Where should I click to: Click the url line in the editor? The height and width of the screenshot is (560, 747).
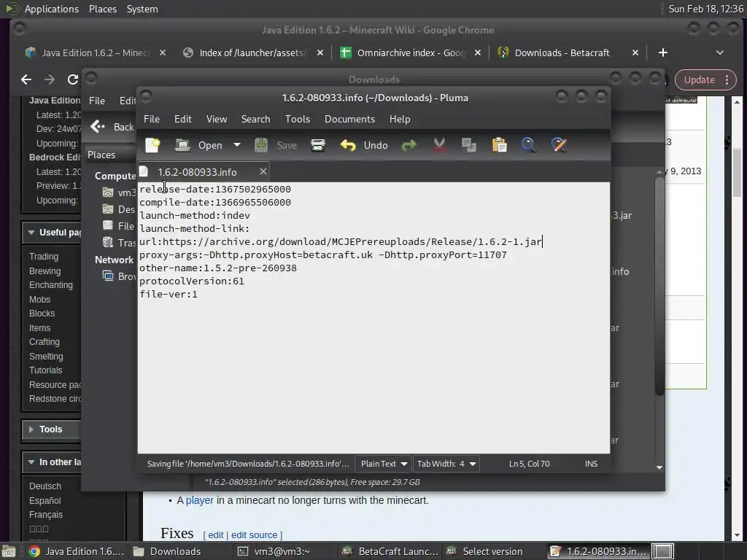(341, 242)
